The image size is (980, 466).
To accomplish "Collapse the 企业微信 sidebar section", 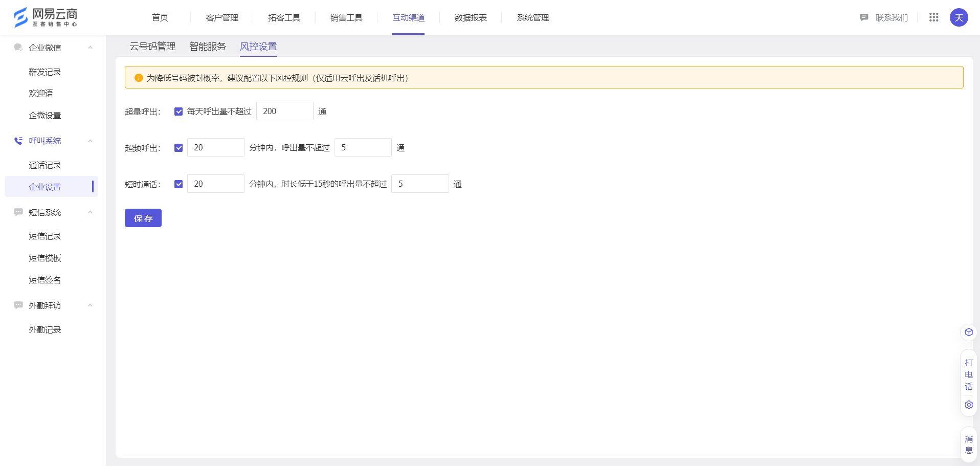I will [90, 48].
